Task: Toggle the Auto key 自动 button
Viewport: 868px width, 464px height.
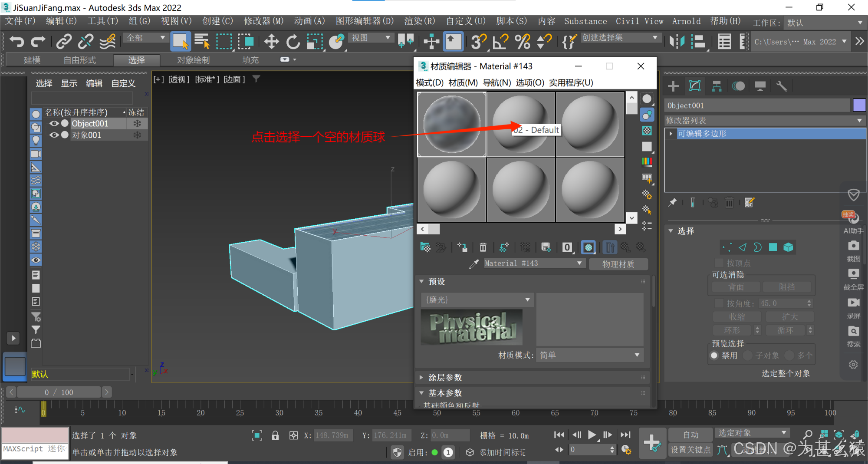Action: point(691,434)
